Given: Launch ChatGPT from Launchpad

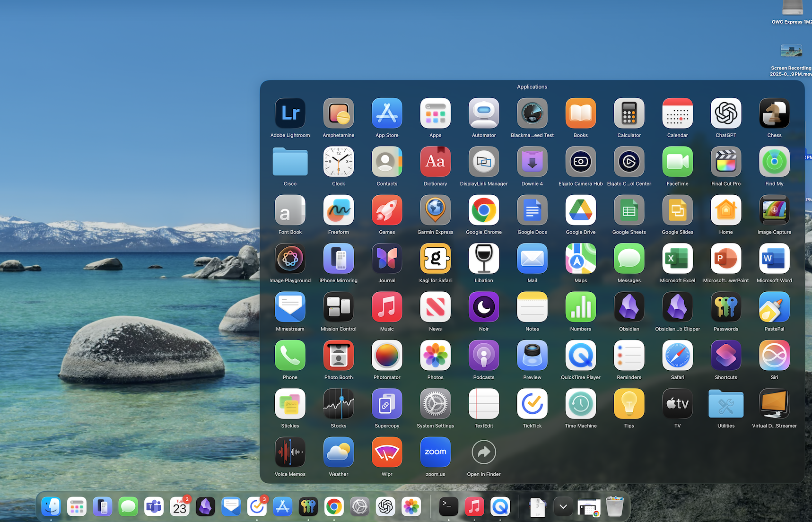Looking at the screenshot, I should 725,113.
